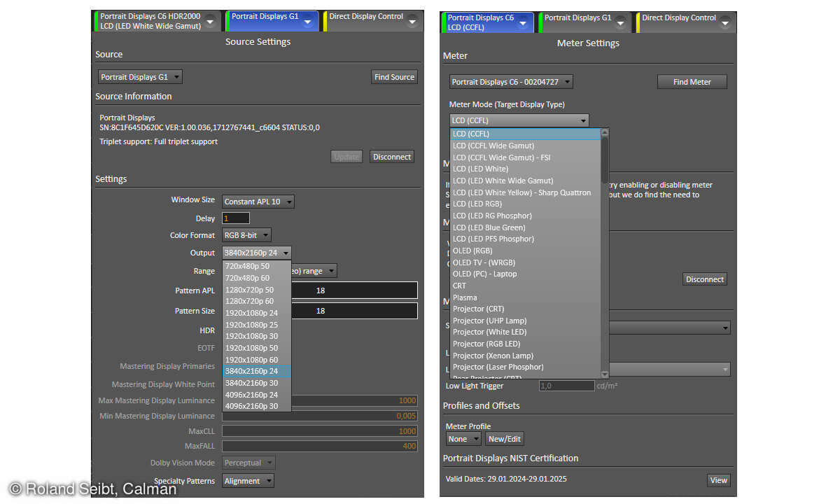
Task: Open the Specialty Patterns Alignment dropdown
Action: tap(248, 481)
